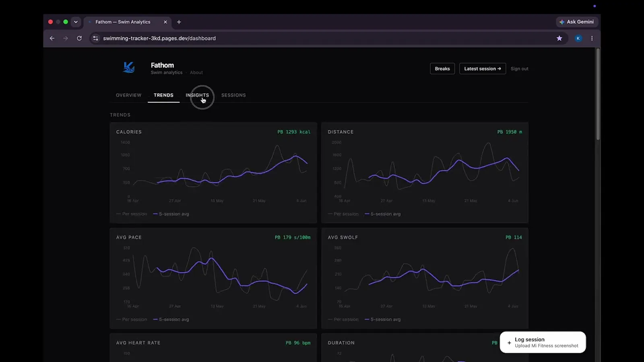Toggle 5-session avg legend in Distance chart
The width and height of the screenshot is (644, 362).
pos(383,214)
